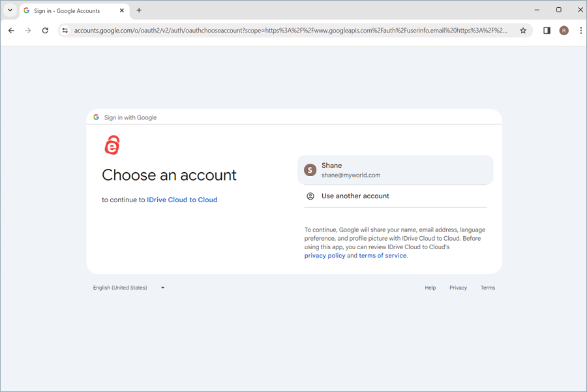Select the Sign in - Google Accounts tab
The height and width of the screenshot is (392, 587).
(x=74, y=11)
